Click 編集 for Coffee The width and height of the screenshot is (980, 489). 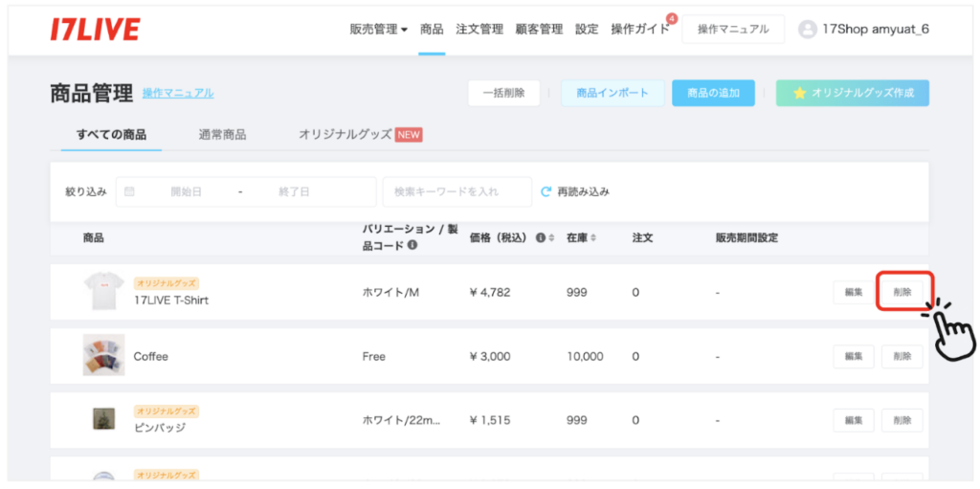[x=854, y=356]
